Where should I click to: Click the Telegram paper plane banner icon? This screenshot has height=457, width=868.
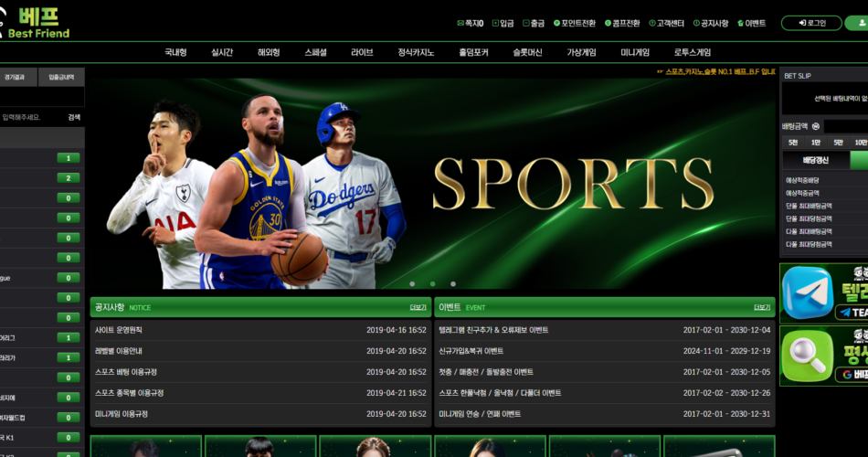[806, 292]
